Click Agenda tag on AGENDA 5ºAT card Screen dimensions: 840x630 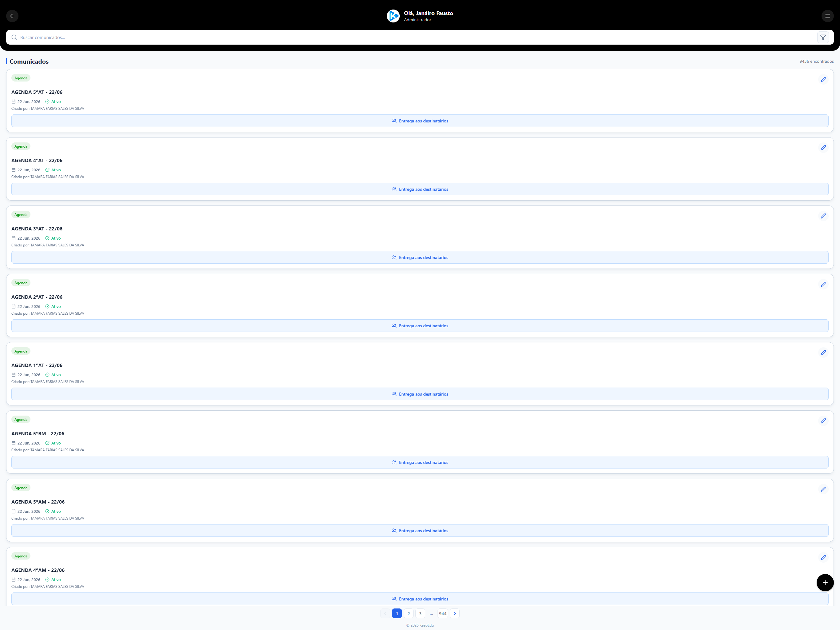[x=21, y=78]
